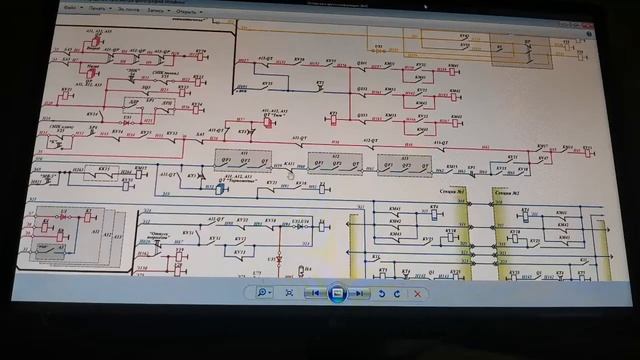Close the photo viewer window

coord(588,25)
